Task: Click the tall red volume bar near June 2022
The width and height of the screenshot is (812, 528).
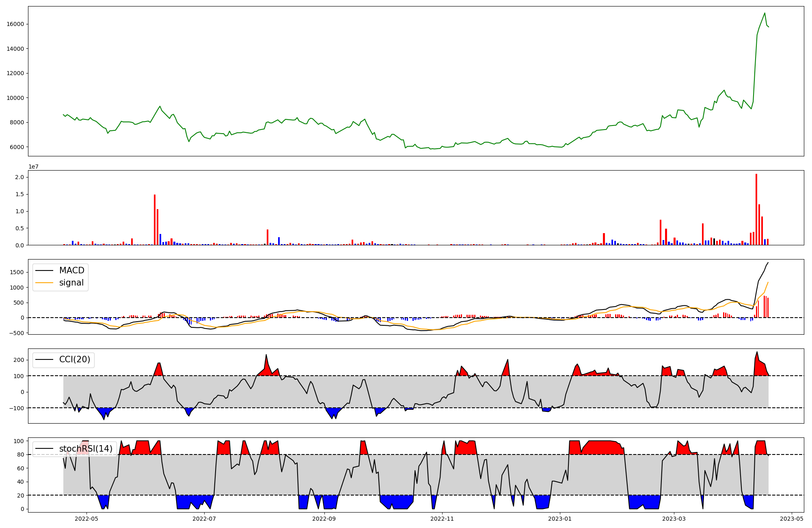Action: click(x=155, y=219)
